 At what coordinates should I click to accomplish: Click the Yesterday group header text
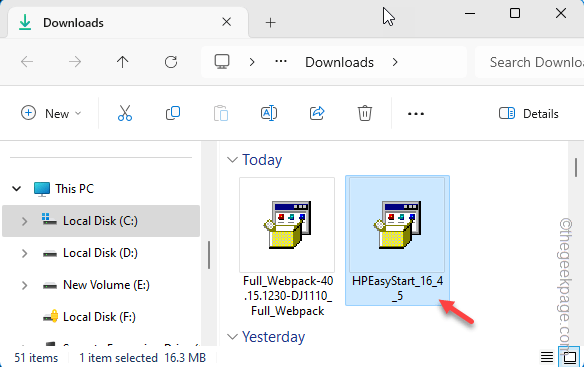point(273,337)
